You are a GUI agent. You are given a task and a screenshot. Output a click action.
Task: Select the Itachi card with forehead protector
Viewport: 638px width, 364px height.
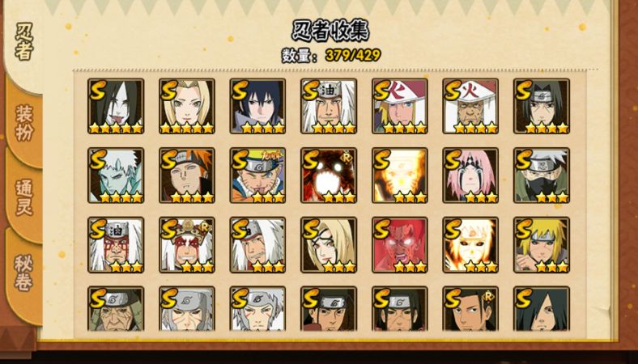pos(542,106)
